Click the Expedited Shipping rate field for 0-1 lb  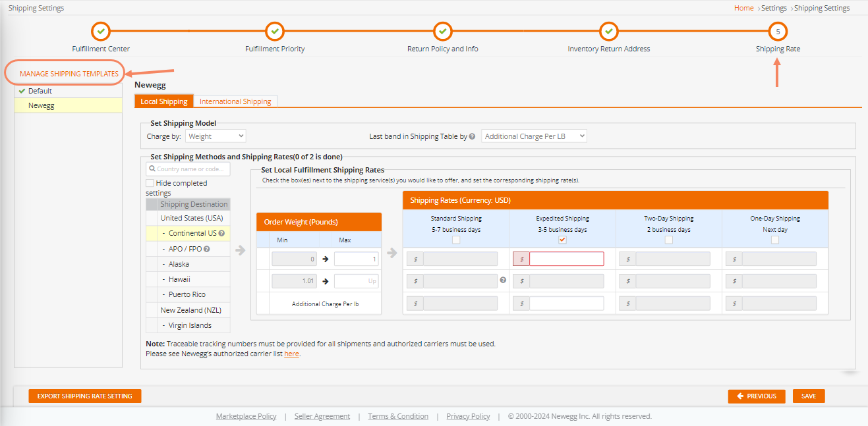tap(566, 259)
